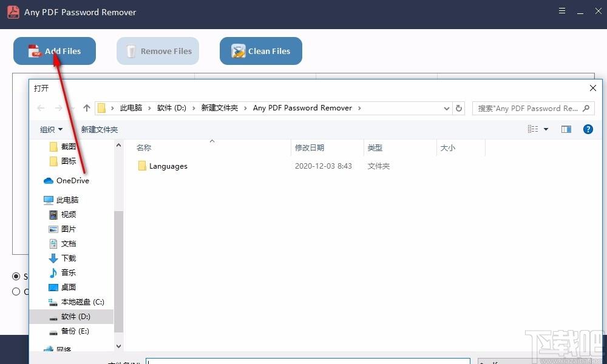607x364 pixels.
Task: Toggle the preview pane
Action: 566,129
